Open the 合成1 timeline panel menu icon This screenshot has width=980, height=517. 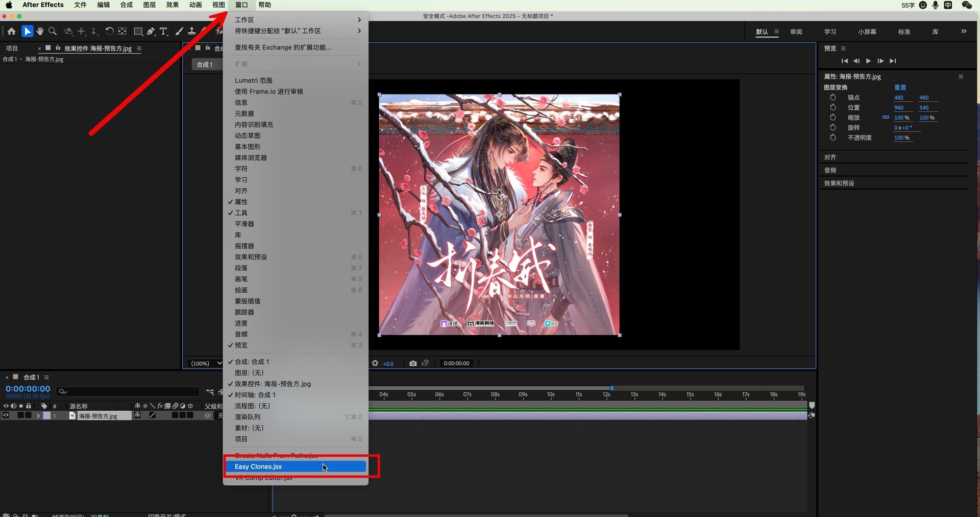[46, 377]
